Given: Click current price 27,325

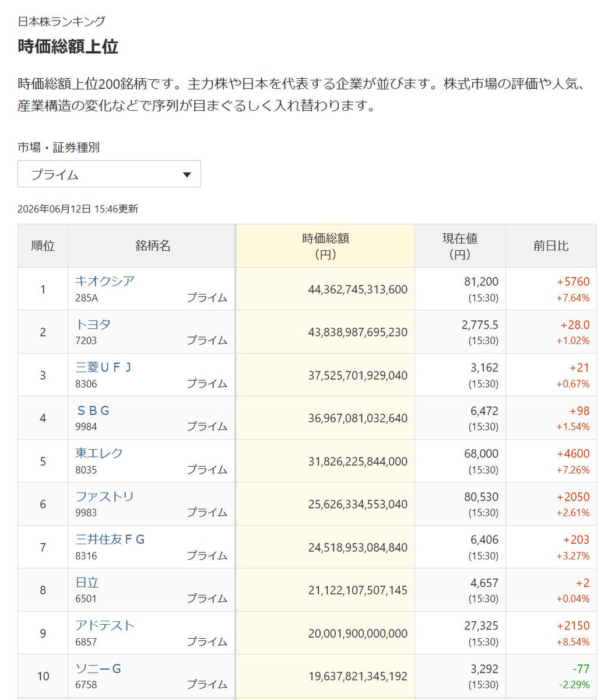Looking at the screenshot, I should pyautogui.click(x=481, y=625).
